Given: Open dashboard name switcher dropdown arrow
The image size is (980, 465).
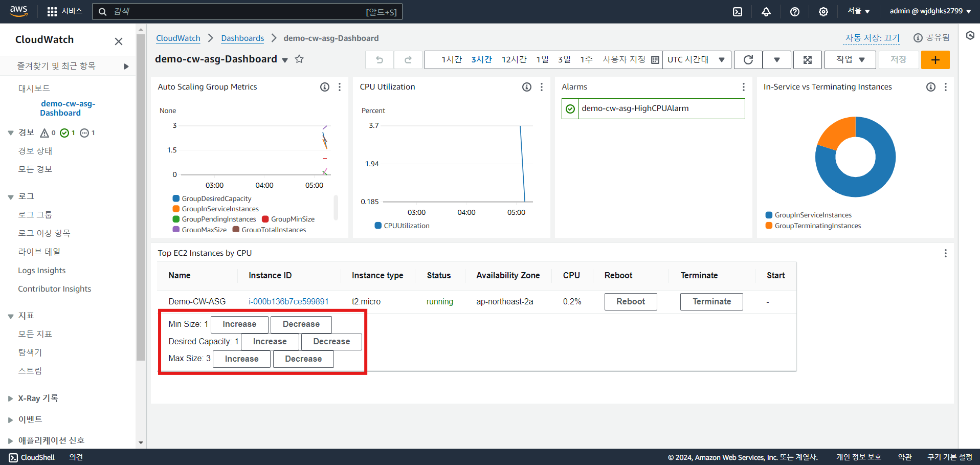Looking at the screenshot, I should click(x=285, y=60).
